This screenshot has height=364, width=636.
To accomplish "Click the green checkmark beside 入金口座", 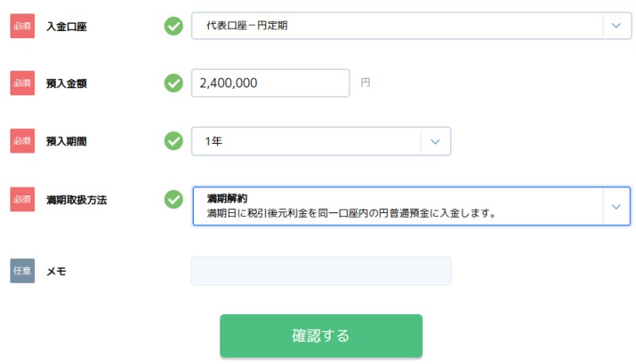I will 173,26.
